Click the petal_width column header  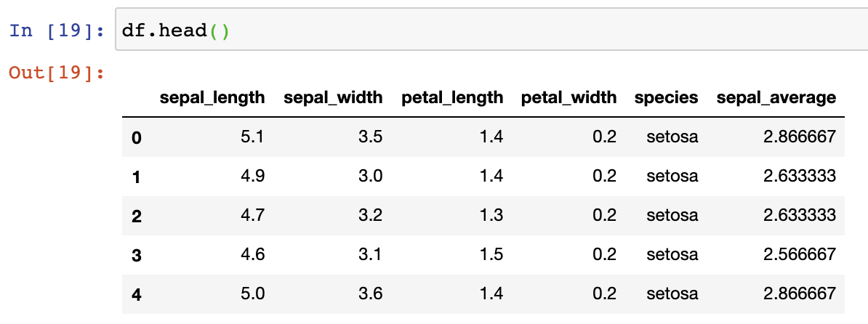click(x=568, y=97)
